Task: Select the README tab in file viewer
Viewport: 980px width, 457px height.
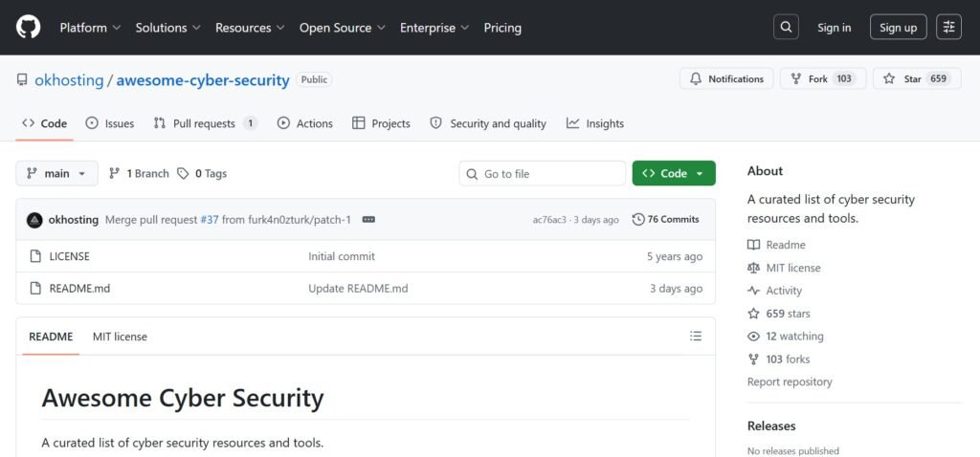Action: tap(52, 337)
